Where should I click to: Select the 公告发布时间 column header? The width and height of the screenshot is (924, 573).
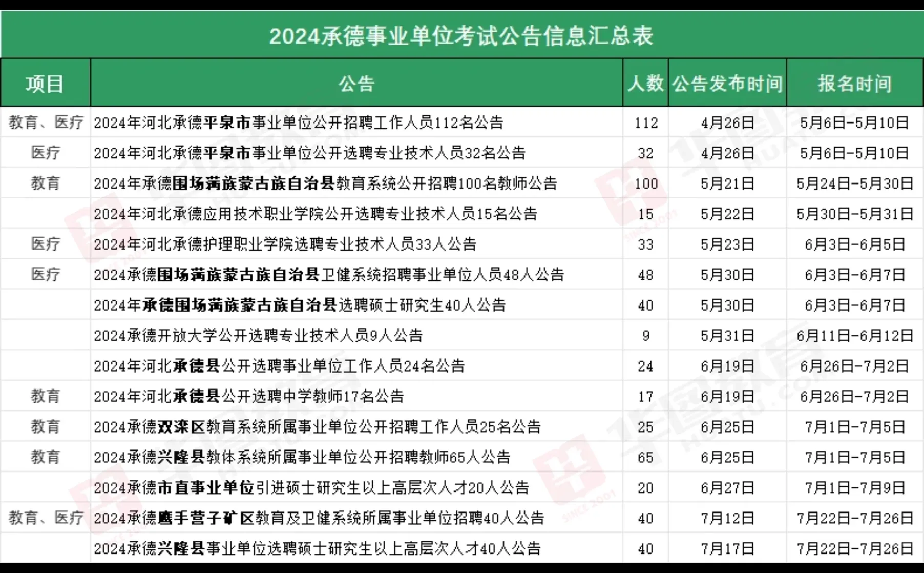pyautogui.click(x=727, y=82)
